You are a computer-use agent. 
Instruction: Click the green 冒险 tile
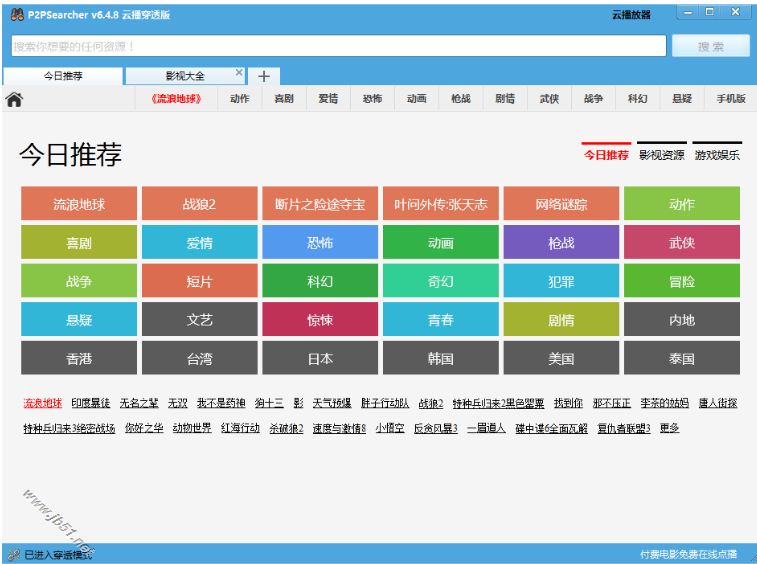tap(682, 281)
